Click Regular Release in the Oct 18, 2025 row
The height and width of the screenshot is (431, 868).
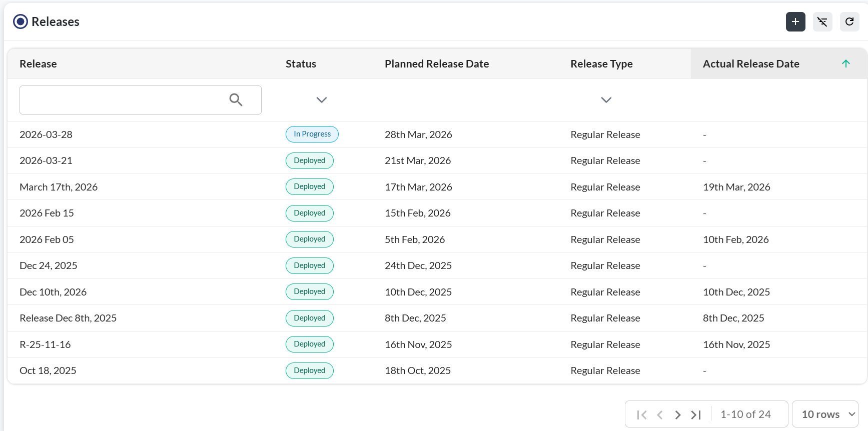pos(605,370)
